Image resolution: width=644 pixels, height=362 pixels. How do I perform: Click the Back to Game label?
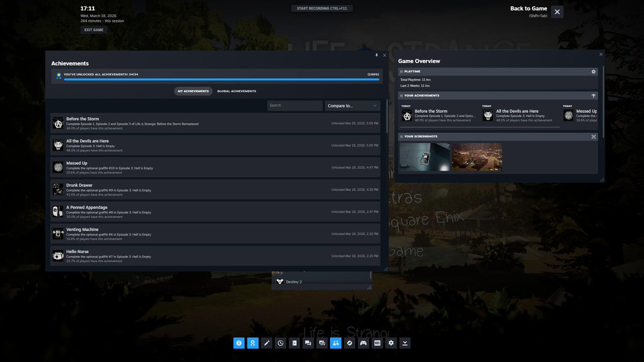click(529, 9)
